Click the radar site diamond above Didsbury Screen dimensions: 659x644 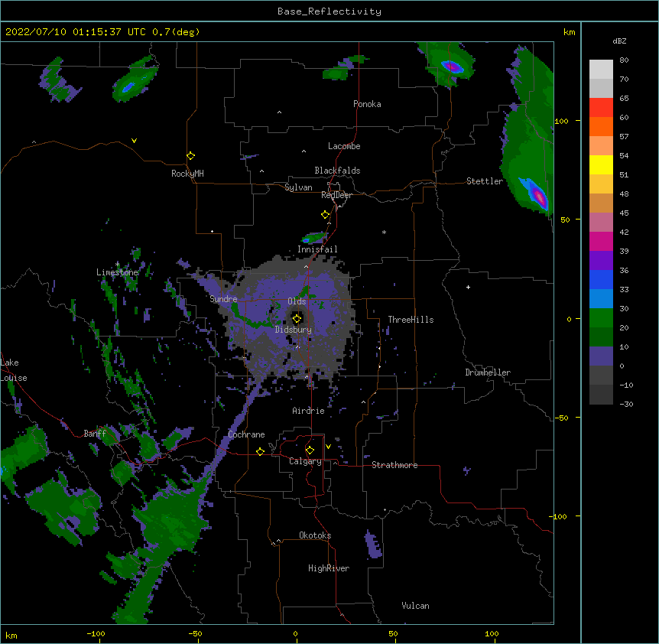[x=297, y=319]
